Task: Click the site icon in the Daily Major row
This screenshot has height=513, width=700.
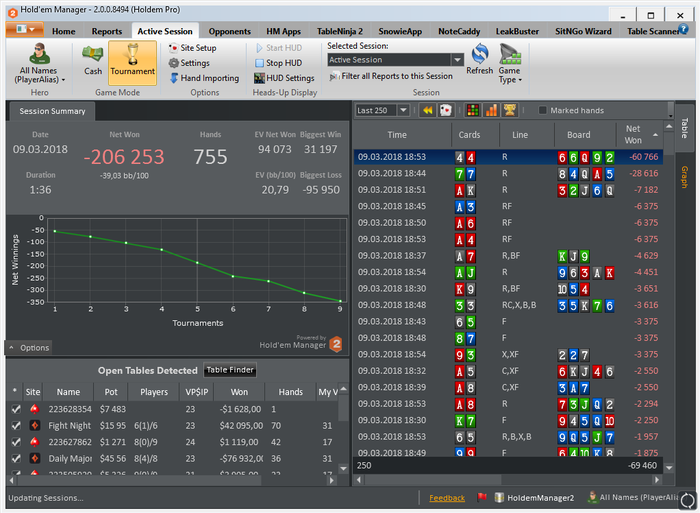Action: [x=34, y=459]
